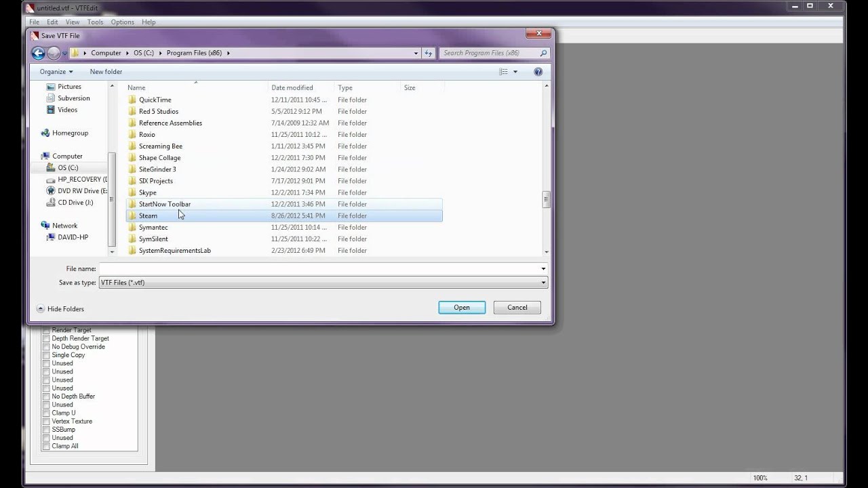Open the File name history dropdown arrow
868x488 pixels.
pos(543,269)
